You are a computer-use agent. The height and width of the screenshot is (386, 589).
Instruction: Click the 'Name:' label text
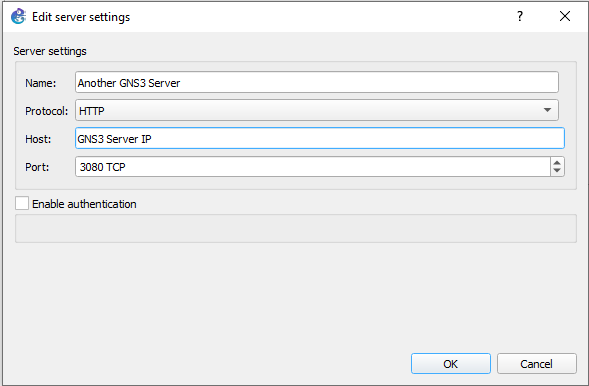(x=41, y=83)
